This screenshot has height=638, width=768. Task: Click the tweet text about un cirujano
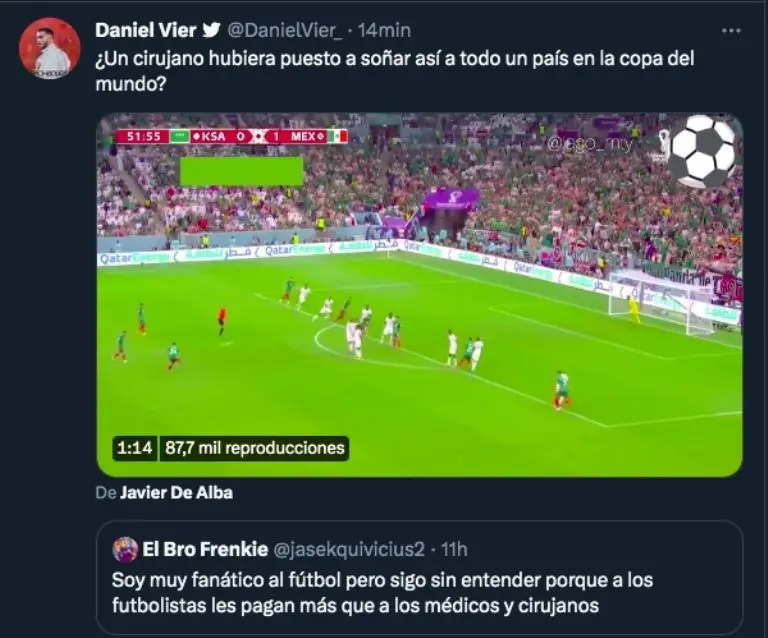coord(395,71)
